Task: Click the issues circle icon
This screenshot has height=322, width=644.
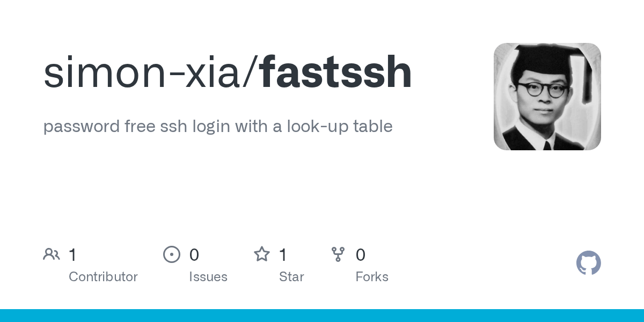Action: tap(172, 254)
